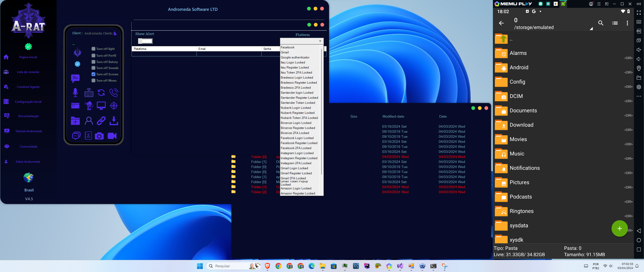Click the search magnifier in the file manager
The height and width of the screenshot is (272, 644).
point(601,23)
